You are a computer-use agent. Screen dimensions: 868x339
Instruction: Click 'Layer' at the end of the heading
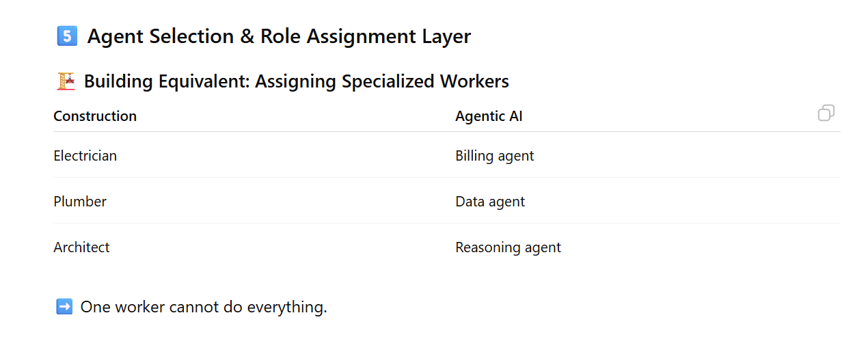pos(447,36)
